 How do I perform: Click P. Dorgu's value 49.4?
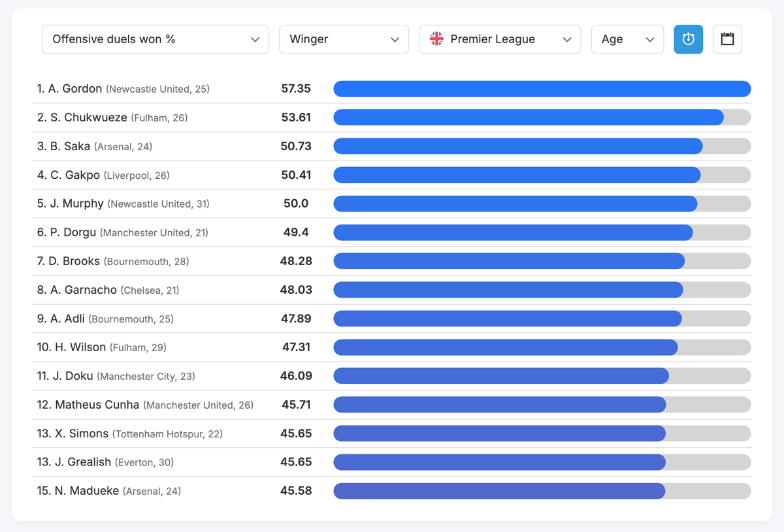(296, 232)
